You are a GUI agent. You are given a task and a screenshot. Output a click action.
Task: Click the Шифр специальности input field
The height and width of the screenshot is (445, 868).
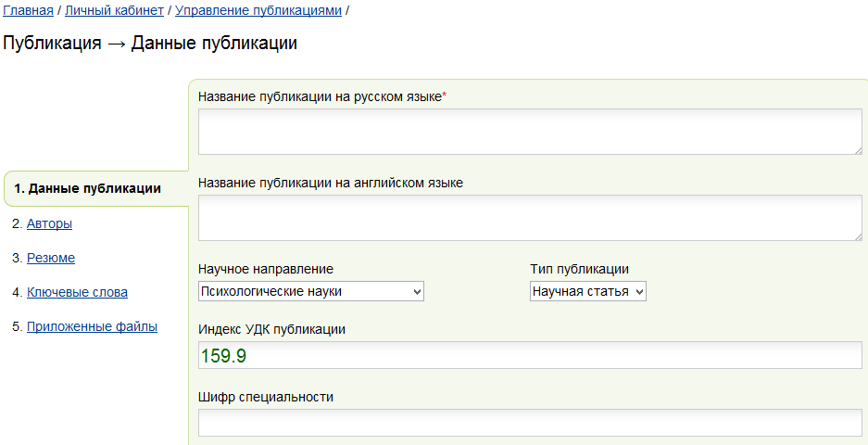tap(530, 423)
